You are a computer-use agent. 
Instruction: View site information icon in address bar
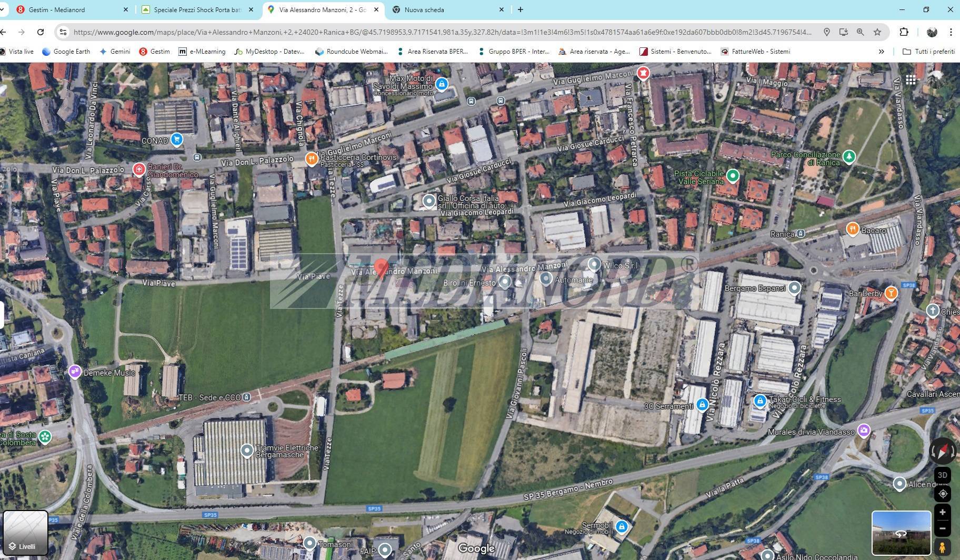pos(63,32)
